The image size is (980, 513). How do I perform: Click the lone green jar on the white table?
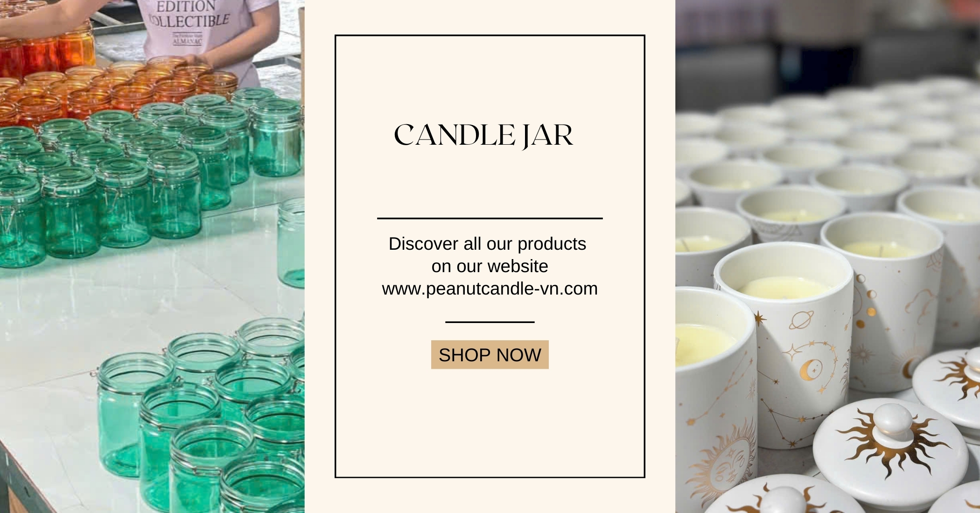point(291,243)
